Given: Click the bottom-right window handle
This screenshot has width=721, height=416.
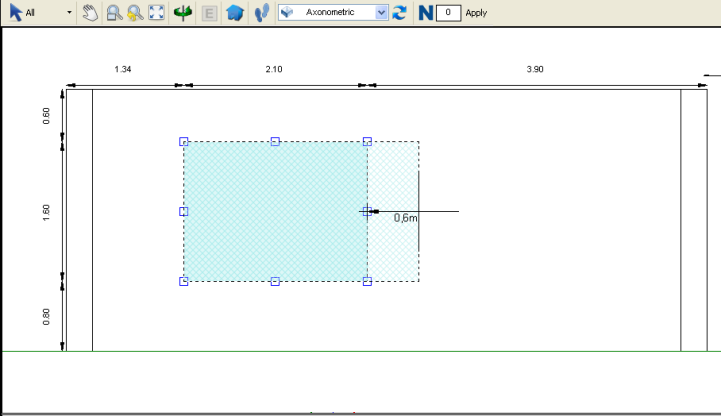Looking at the screenshot, I should [x=367, y=281].
